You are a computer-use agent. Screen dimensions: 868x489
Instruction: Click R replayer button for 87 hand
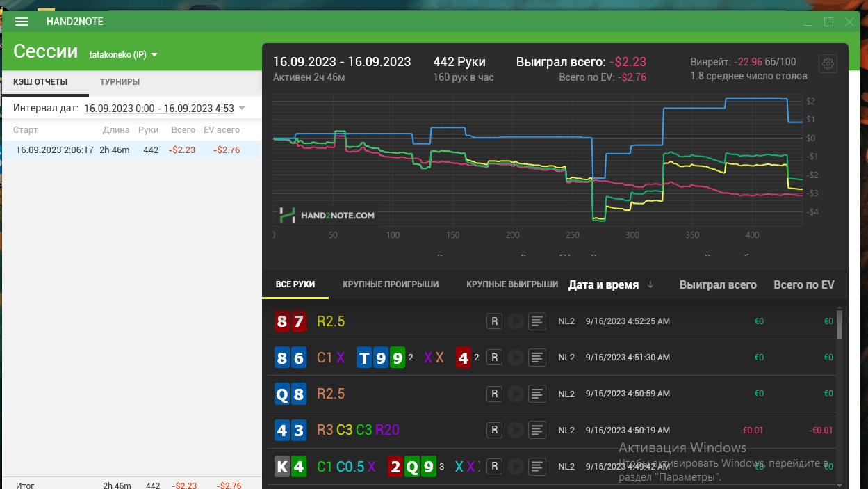click(x=494, y=321)
